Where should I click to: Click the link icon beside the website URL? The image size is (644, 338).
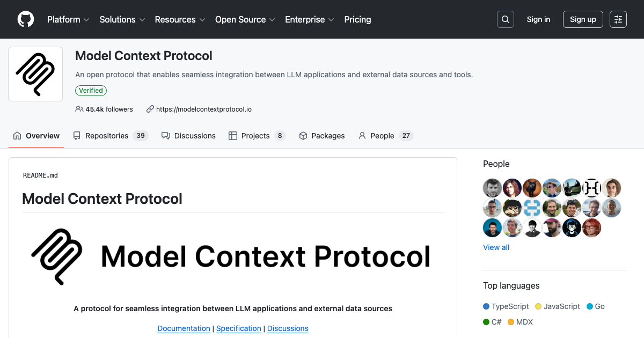click(x=150, y=109)
